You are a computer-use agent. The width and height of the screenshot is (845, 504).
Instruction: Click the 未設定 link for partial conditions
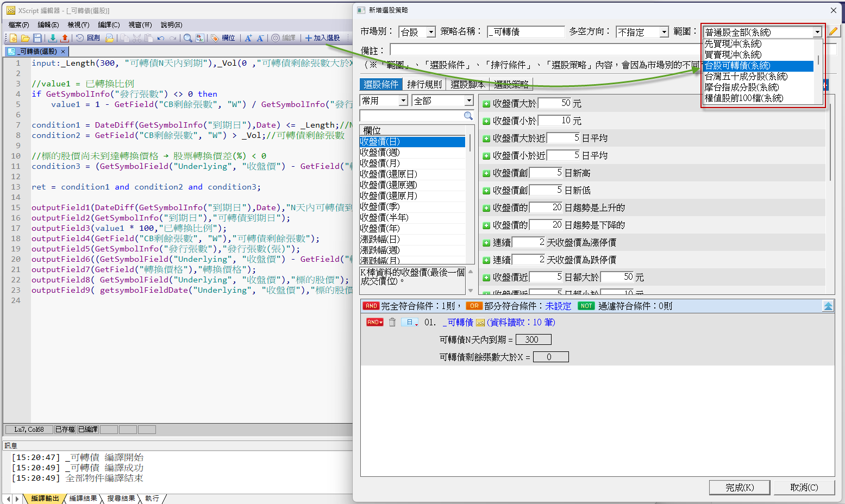point(558,306)
